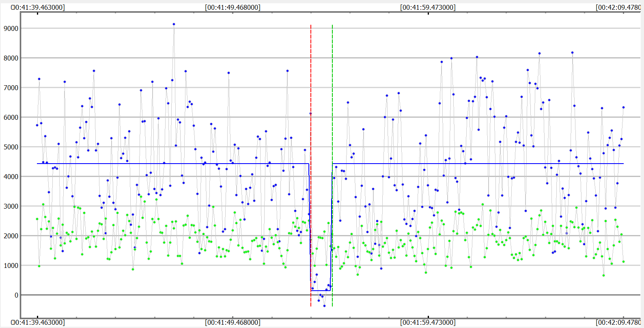644x328 pixels.
Task: Click top axis timestamp 00:41:39.463000
Action: click(x=38, y=7)
